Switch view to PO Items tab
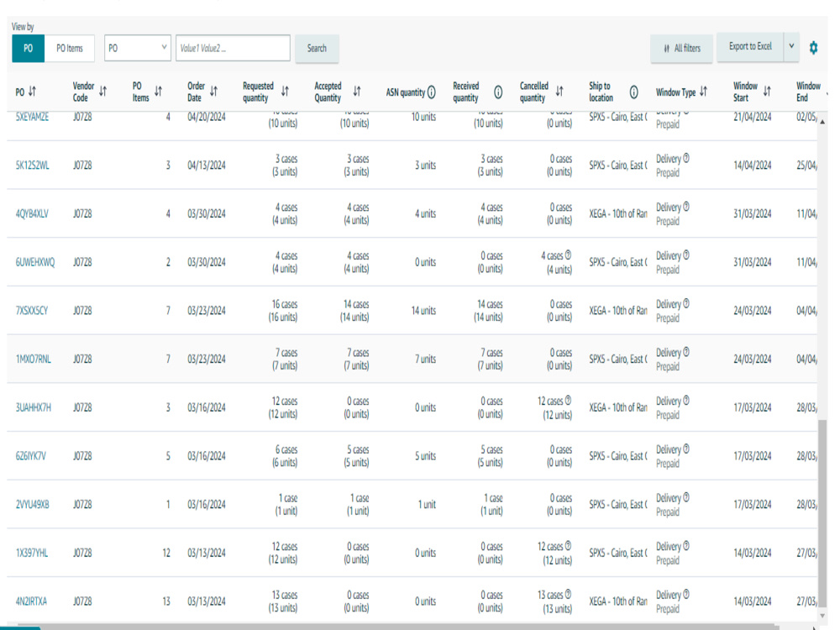The width and height of the screenshot is (840, 630). coord(70,48)
